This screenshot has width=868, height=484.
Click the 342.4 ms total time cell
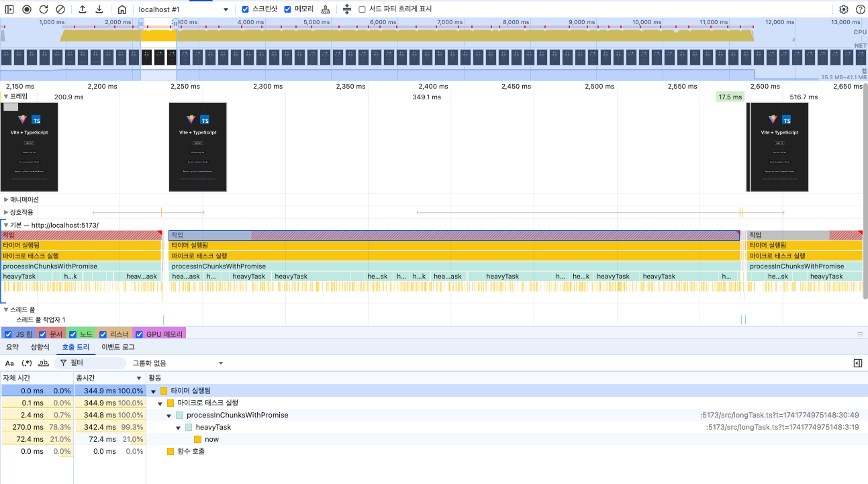pyautogui.click(x=109, y=427)
